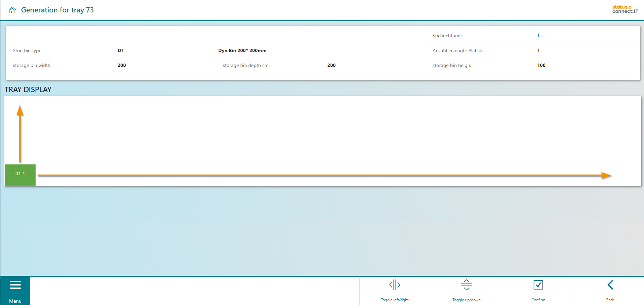Click the TRAY DISPLAY heading
The image size is (644, 305).
[28, 89]
